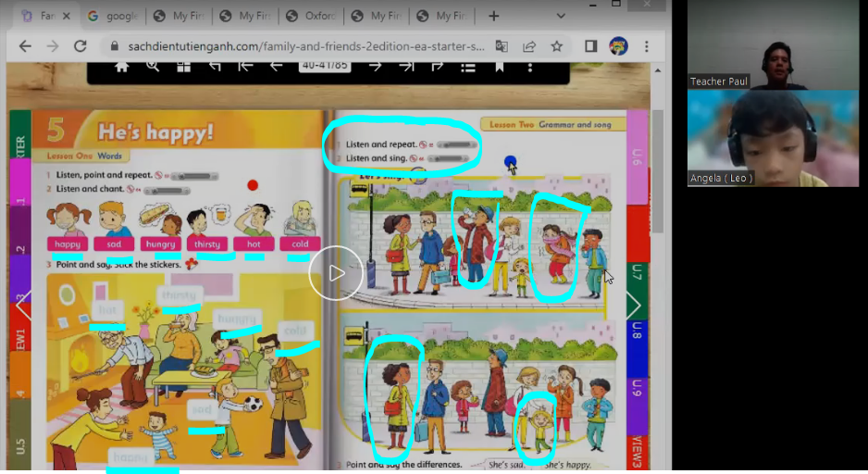
Task: Expand the tab search dropdown chevron
Action: (561, 16)
